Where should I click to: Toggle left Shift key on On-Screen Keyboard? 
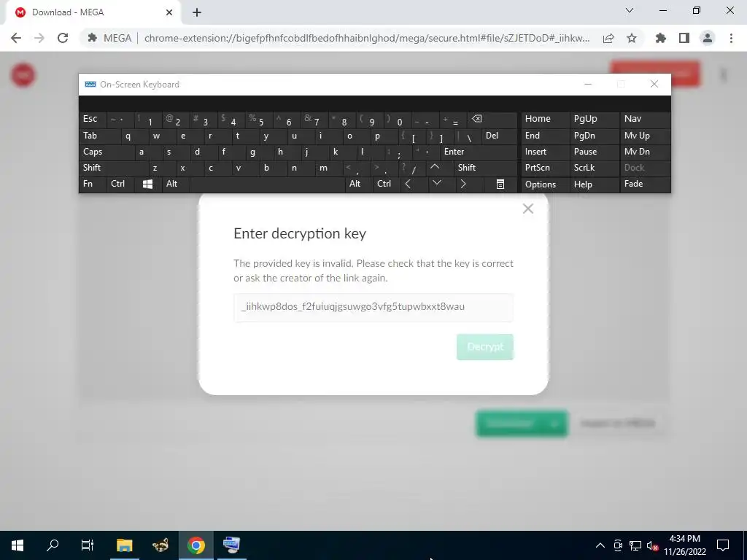[113, 168]
